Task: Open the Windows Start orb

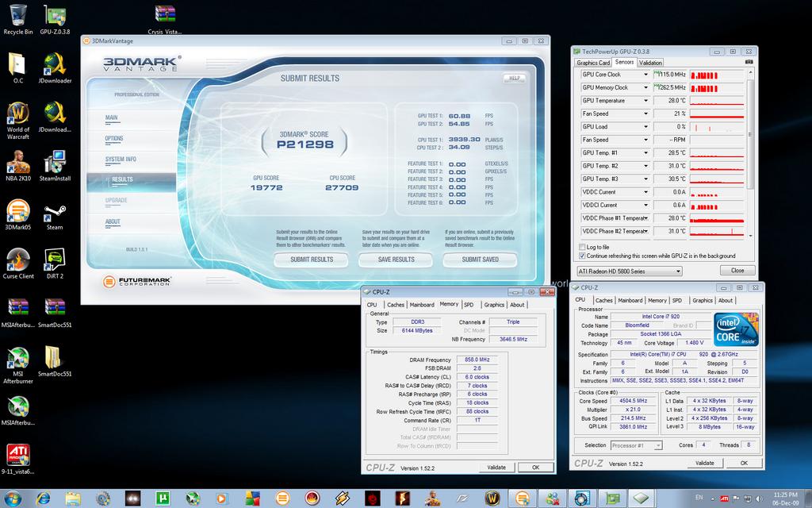Action: tap(13, 498)
